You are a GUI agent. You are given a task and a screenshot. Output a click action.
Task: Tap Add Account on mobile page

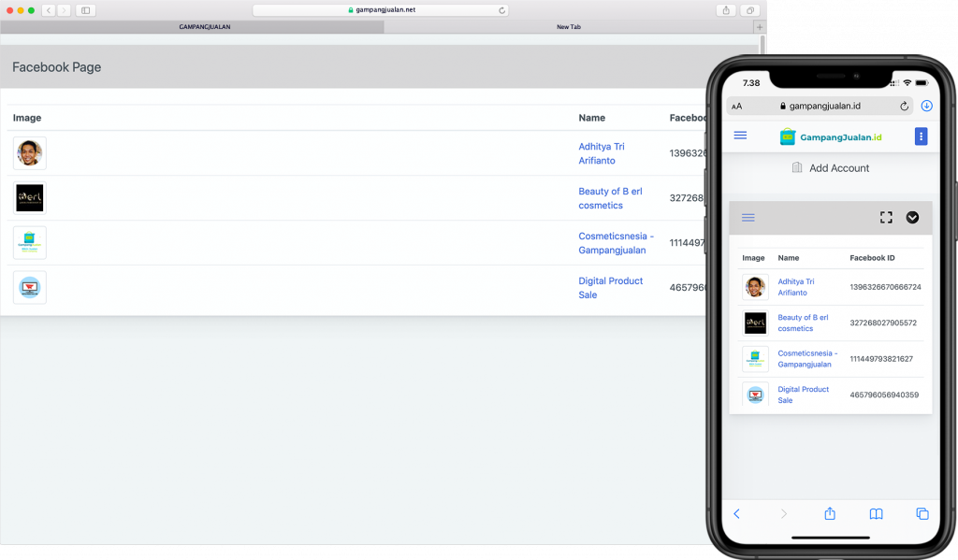point(838,168)
